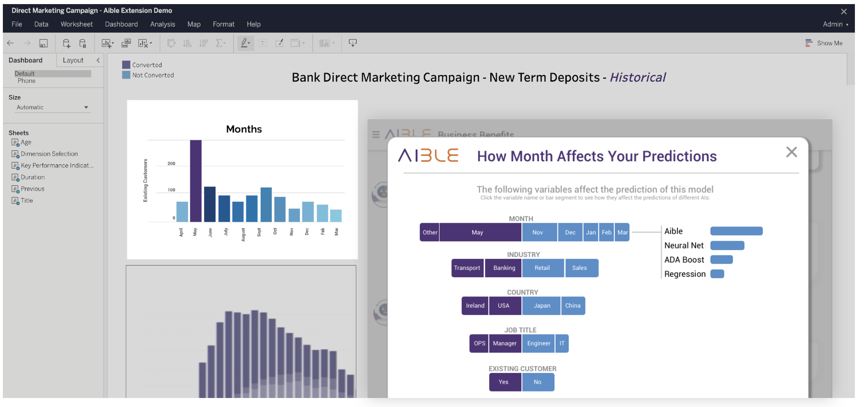868x407 pixels.
Task: Close the Month Affects Predictions dialog
Action: coord(791,152)
